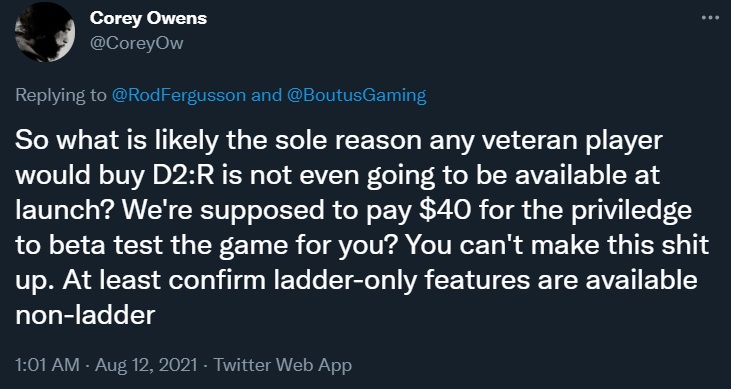
Task: Open the @BoutusGaming mention link
Action: pos(358,96)
